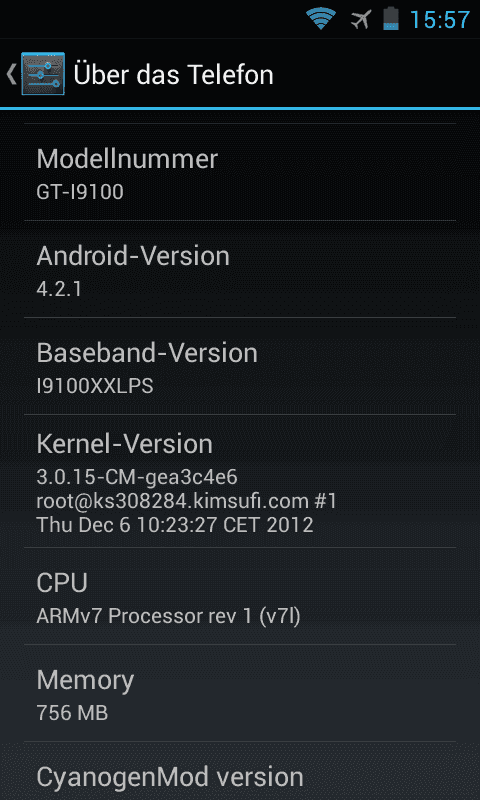Tap the back chevron beside Settings icon

coord(11,74)
